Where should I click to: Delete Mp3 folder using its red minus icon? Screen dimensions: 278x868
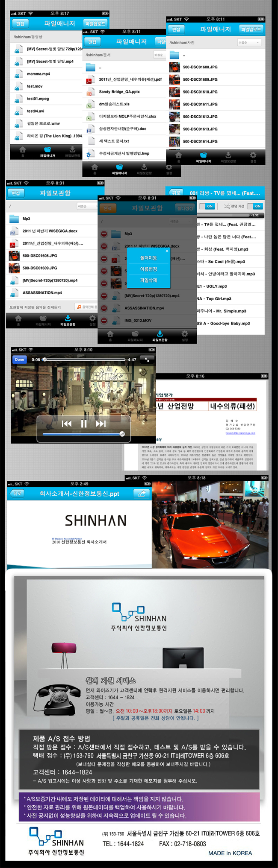coord(104,234)
